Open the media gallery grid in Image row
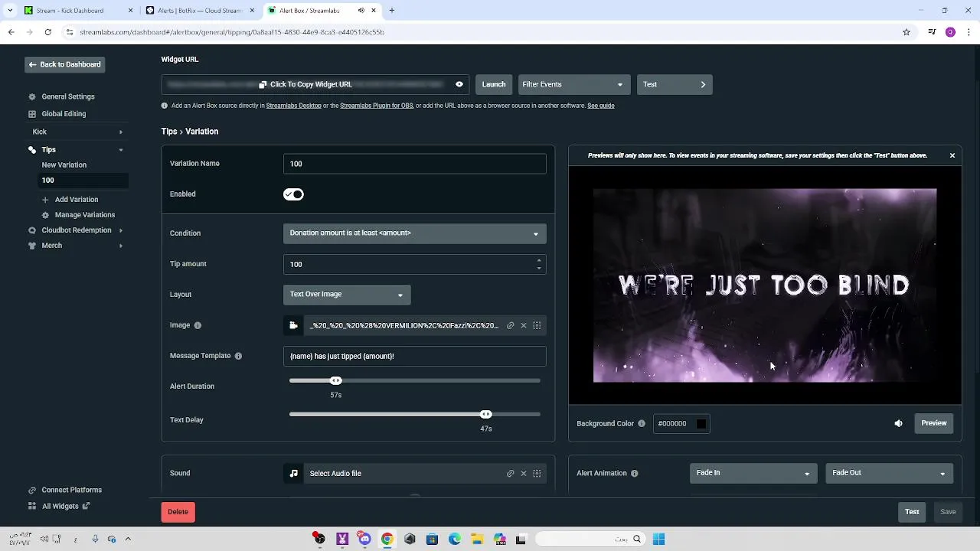 click(x=537, y=325)
